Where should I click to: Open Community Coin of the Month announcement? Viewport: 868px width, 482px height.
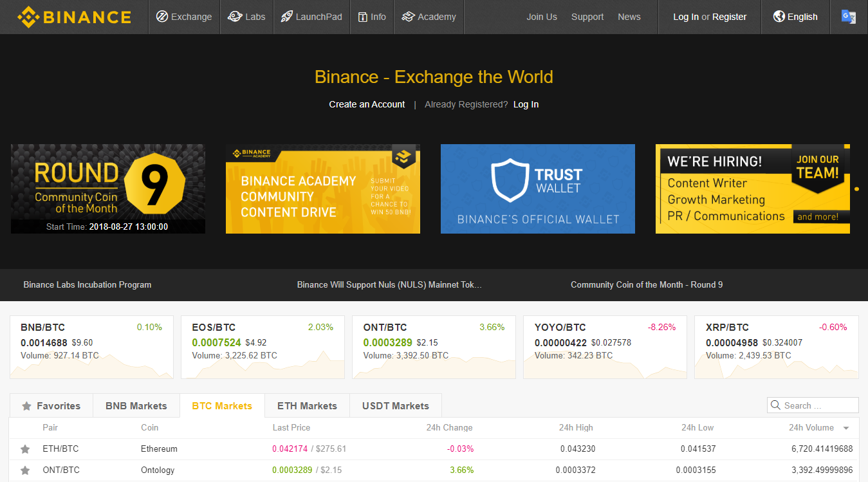(x=647, y=284)
